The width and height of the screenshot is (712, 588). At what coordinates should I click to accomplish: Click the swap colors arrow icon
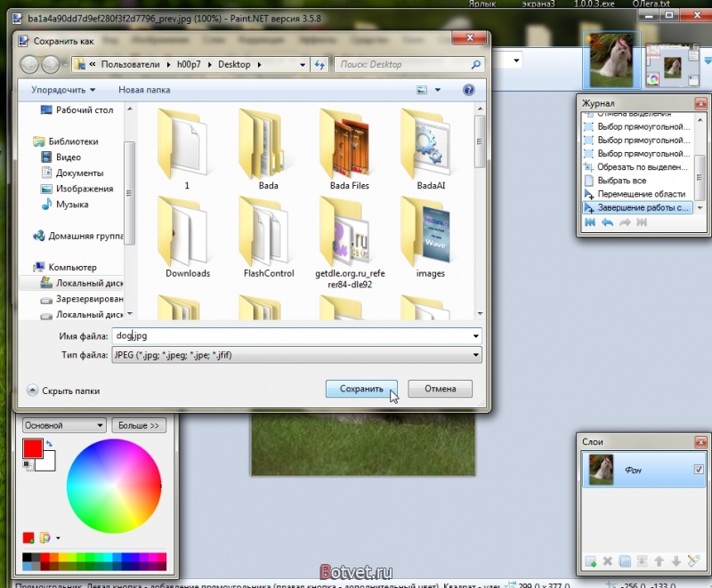coord(49,443)
